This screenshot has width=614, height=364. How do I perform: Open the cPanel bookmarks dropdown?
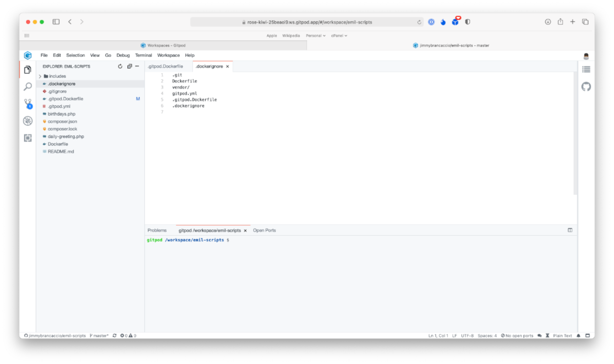339,36
